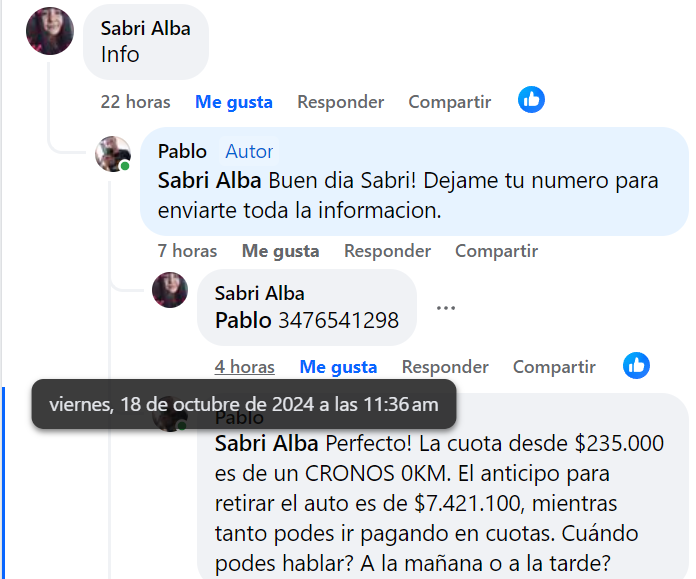Click the like reaction icon on Sabri's Info comment
This screenshot has height=579, width=696.
(x=531, y=99)
